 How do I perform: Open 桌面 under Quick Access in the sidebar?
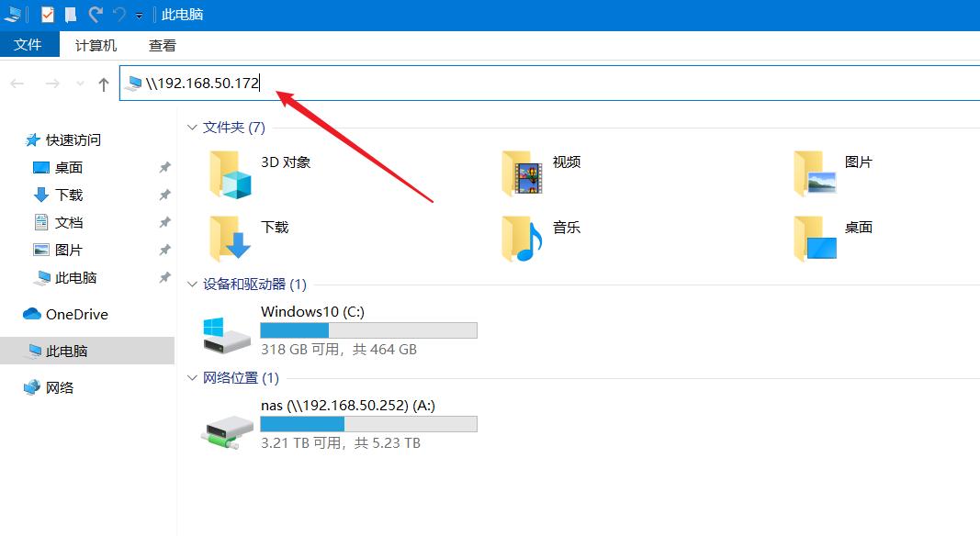tap(69, 167)
